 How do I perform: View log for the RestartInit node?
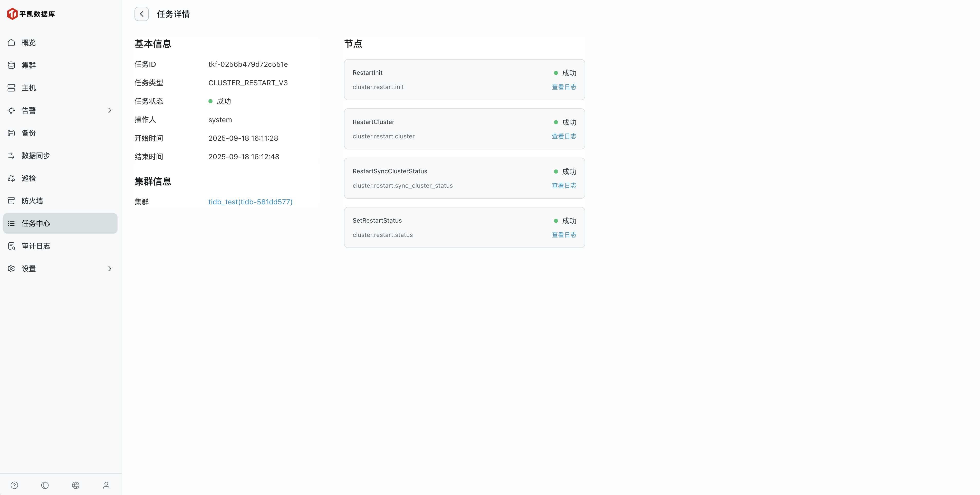(x=564, y=87)
